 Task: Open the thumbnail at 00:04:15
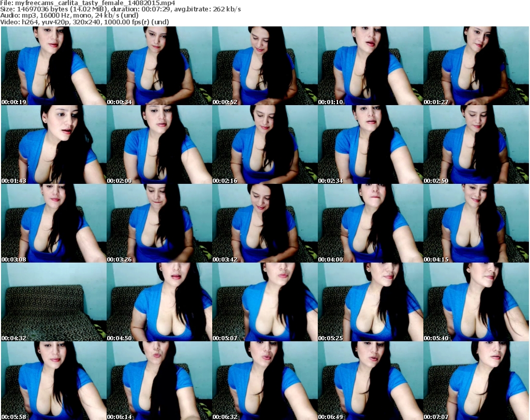click(x=476, y=224)
